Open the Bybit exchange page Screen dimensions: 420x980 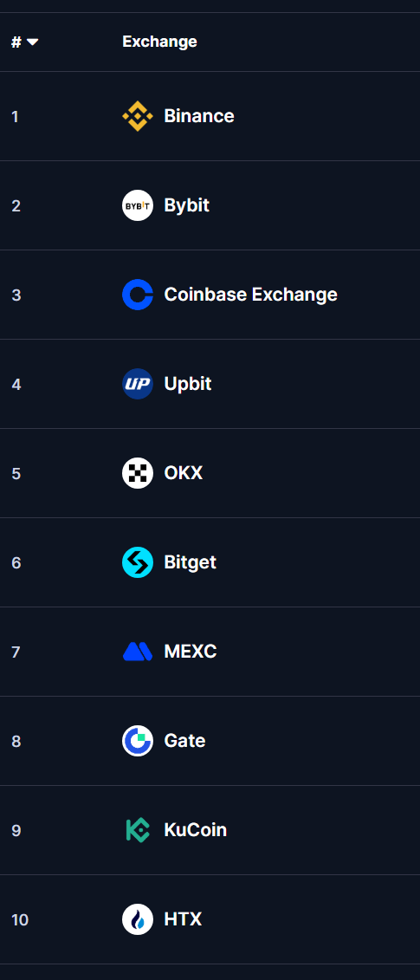(186, 205)
